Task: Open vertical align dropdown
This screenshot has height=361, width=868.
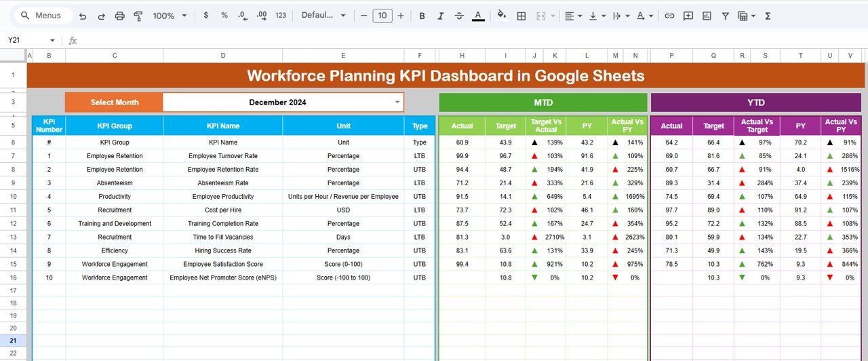Action: (597, 16)
